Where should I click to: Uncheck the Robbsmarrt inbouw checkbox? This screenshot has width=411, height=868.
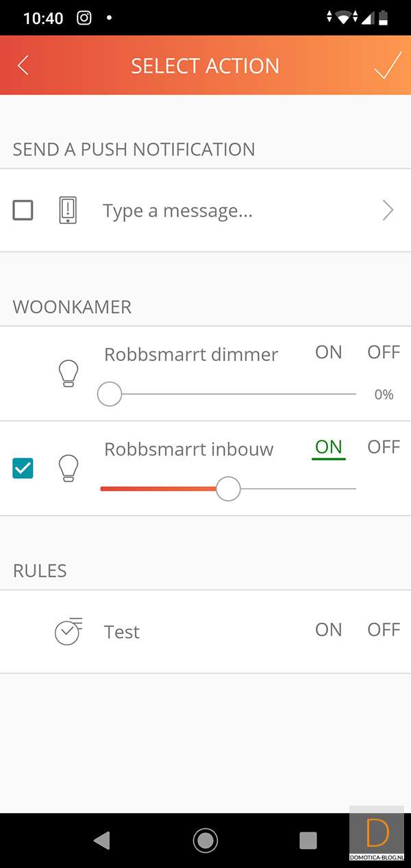pos(23,469)
